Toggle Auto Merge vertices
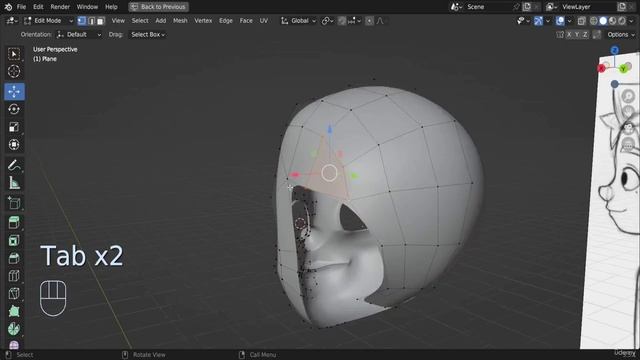This screenshot has height=360, width=640. (597, 35)
